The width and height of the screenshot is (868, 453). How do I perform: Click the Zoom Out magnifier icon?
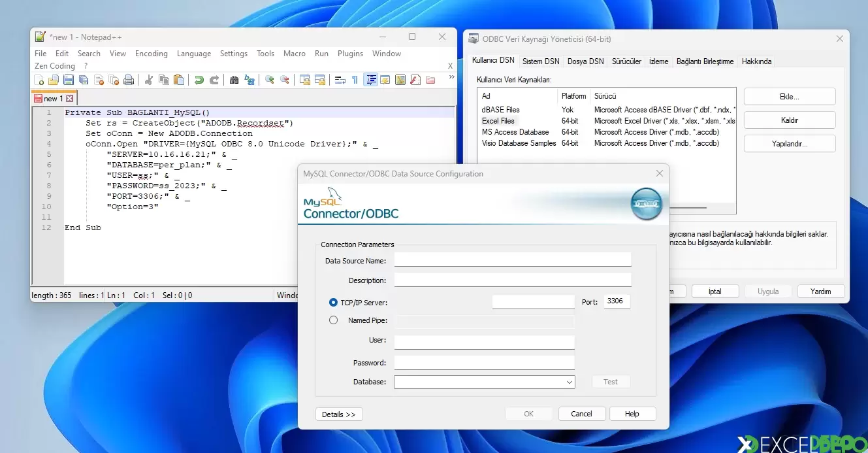(x=285, y=80)
